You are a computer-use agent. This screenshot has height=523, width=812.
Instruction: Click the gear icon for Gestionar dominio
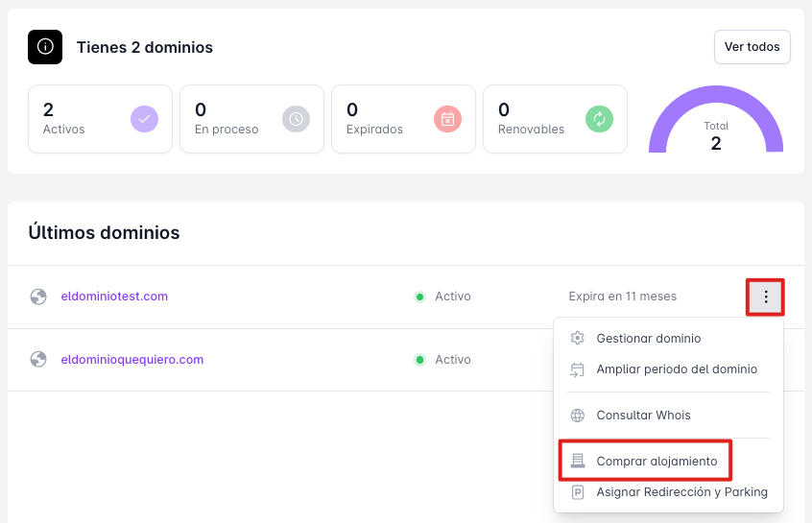(577, 339)
